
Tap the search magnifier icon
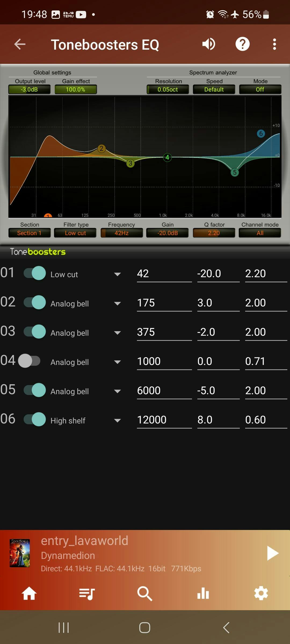tap(145, 593)
